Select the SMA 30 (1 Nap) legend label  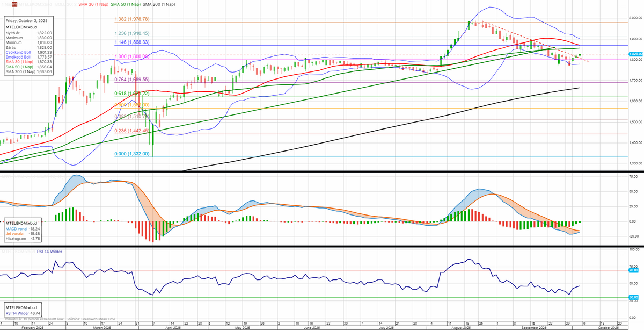click(x=95, y=4)
